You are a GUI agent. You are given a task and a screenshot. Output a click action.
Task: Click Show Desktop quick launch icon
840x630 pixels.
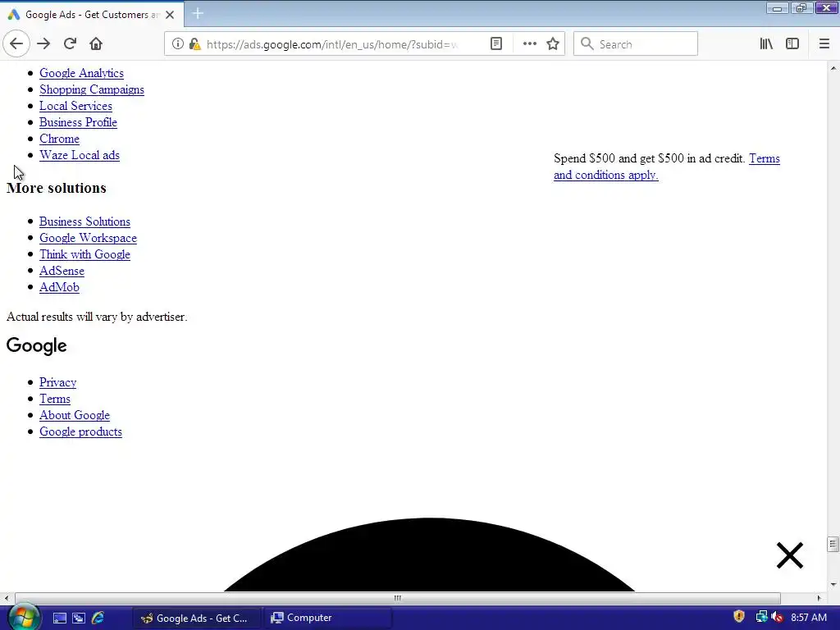coord(59,619)
